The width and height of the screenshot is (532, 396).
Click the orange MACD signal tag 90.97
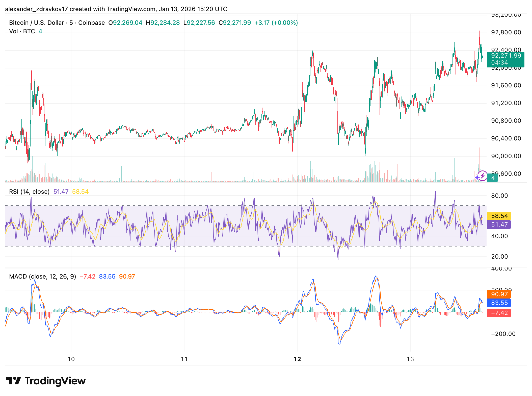tap(499, 294)
